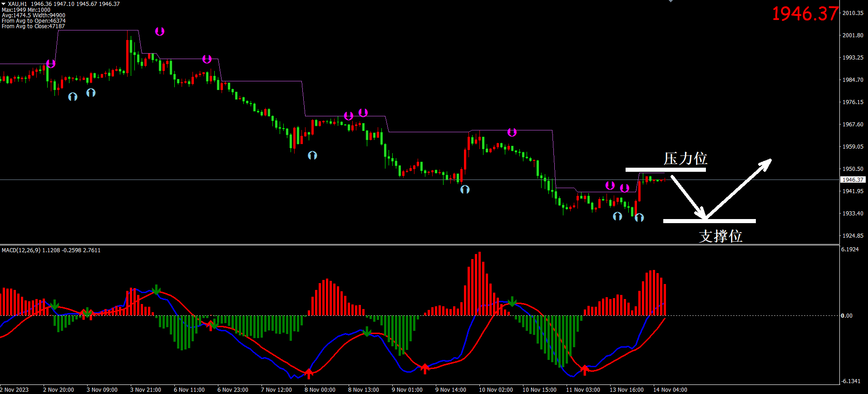
Task: Click the current price tag 1946.37 on axis
Action: coord(853,180)
